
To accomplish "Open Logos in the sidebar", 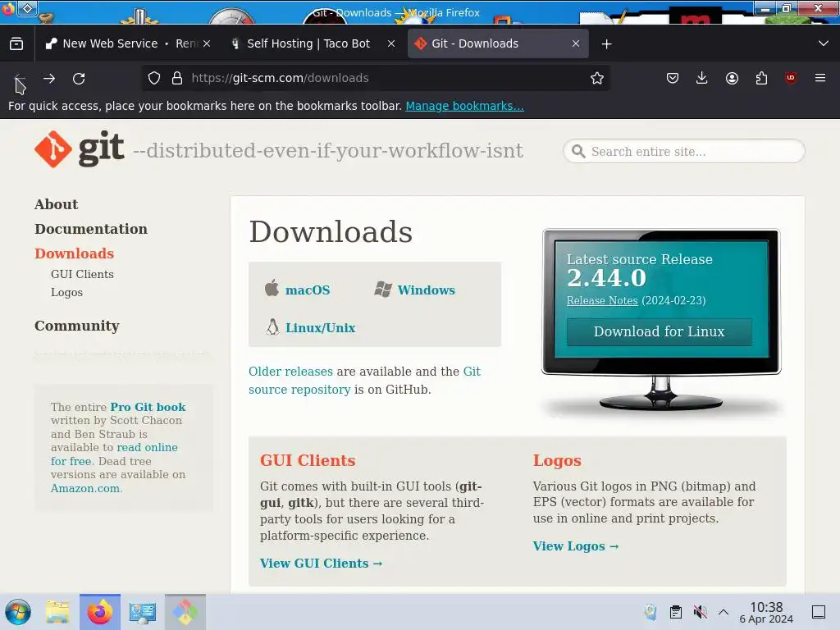I will click(x=66, y=293).
